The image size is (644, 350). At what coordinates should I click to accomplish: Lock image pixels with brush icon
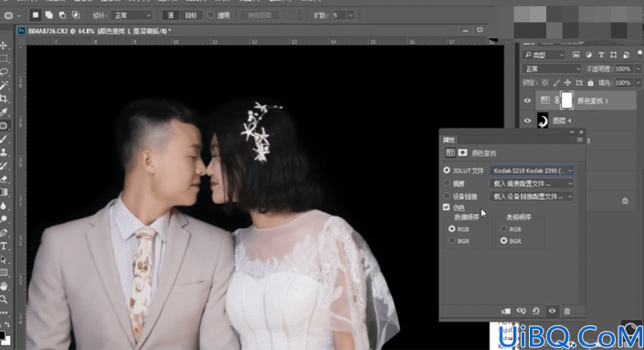pos(556,82)
